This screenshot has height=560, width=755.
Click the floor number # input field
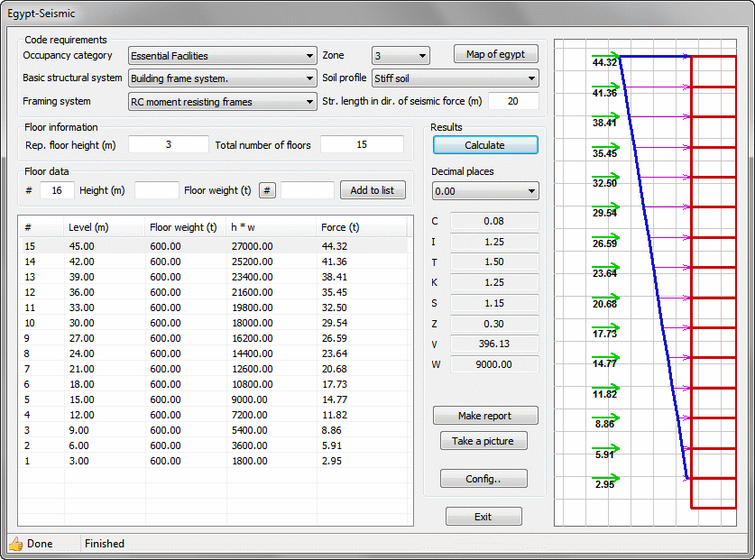pyautogui.click(x=57, y=190)
